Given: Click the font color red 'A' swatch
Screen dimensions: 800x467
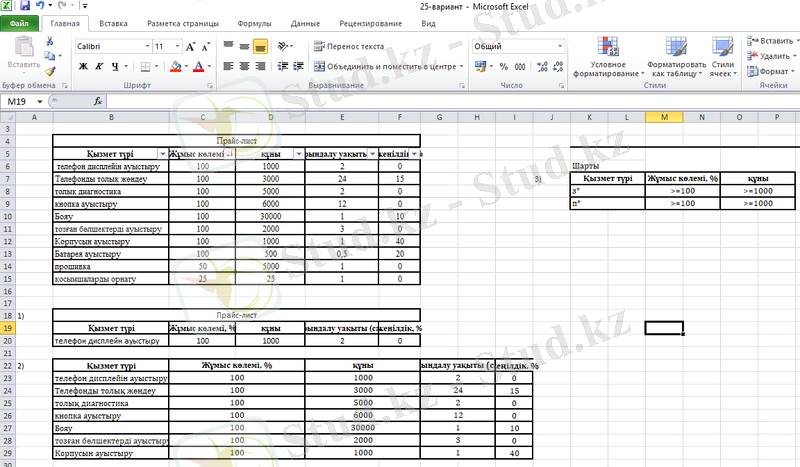Looking at the screenshot, I should click(x=197, y=66).
